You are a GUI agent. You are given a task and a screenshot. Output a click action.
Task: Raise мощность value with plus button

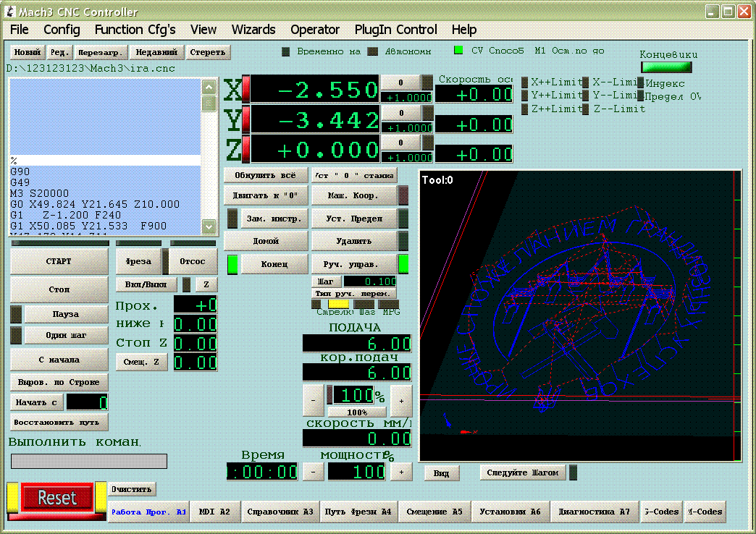pos(400,472)
